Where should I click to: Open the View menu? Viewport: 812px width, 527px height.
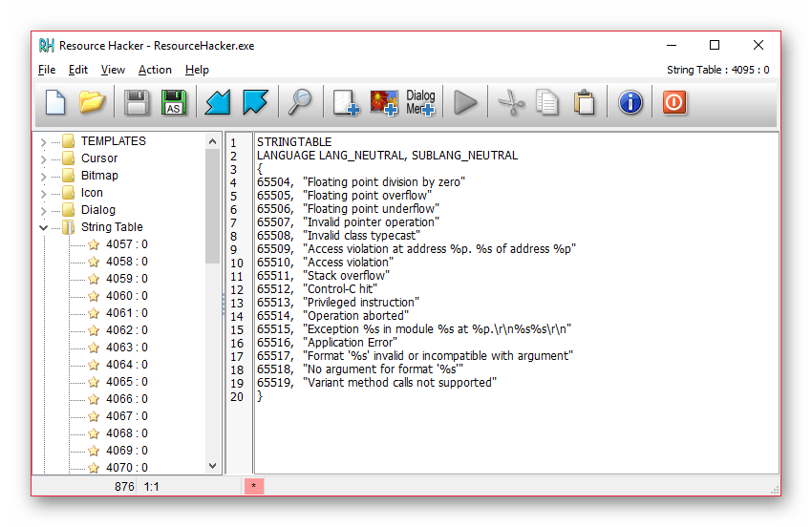(x=113, y=70)
